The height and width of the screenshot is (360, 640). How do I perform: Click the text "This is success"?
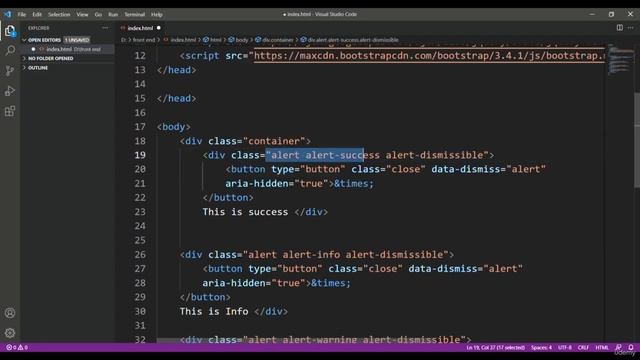(x=245, y=212)
